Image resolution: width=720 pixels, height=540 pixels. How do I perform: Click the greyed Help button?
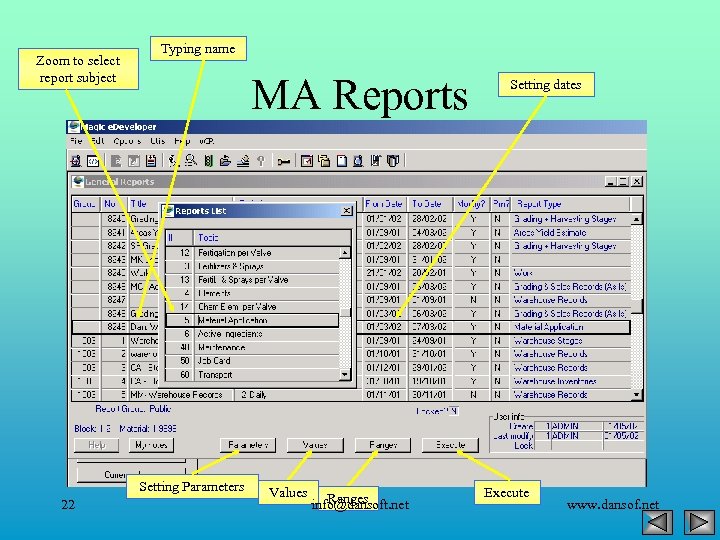[x=96, y=445]
